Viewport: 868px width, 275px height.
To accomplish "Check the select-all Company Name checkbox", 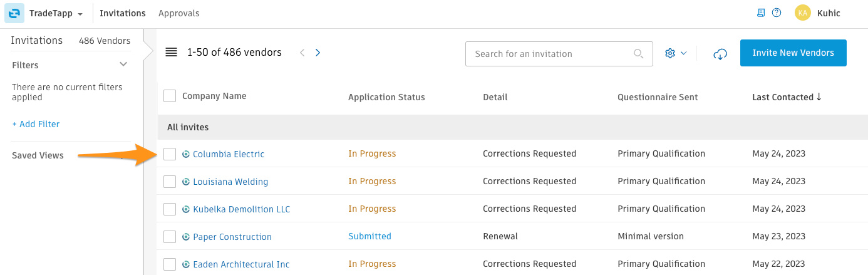I will pos(170,96).
